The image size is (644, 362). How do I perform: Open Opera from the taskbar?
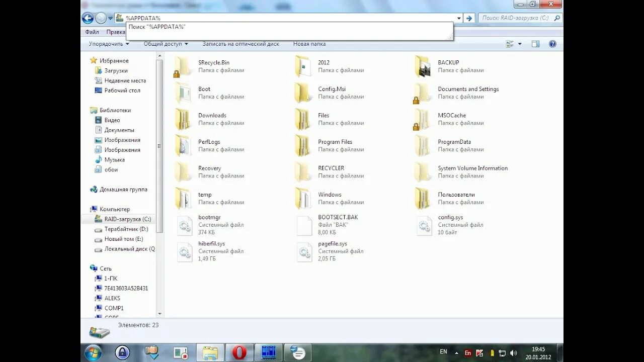pyautogui.click(x=239, y=353)
